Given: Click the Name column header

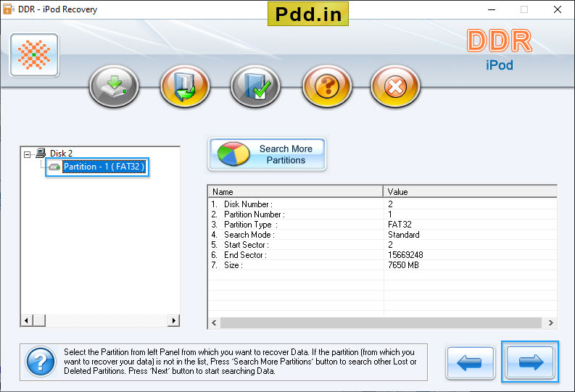Looking at the screenshot, I should pyautogui.click(x=296, y=191).
